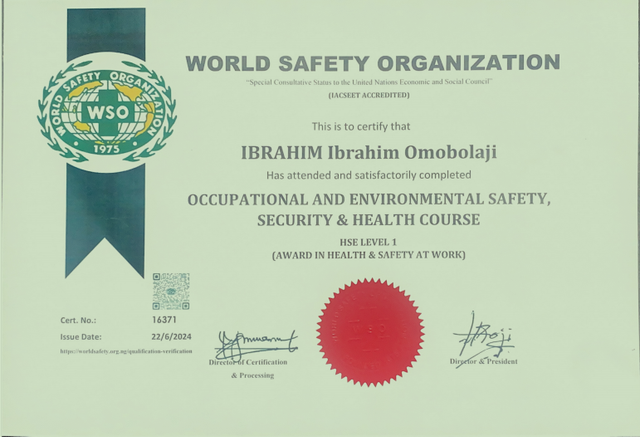The width and height of the screenshot is (640, 437).
Task: Click 'Has attended and satisfactorily completed'
Action: pos(369,175)
